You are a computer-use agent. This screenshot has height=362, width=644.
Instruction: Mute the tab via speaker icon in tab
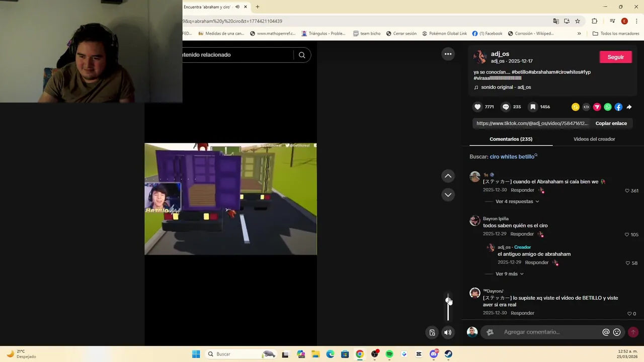[237, 7]
